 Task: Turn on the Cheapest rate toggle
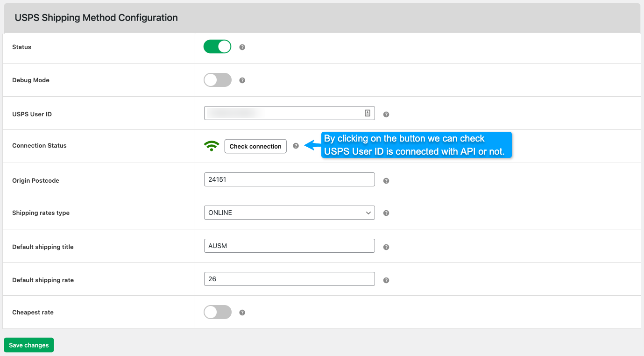[217, 312]
